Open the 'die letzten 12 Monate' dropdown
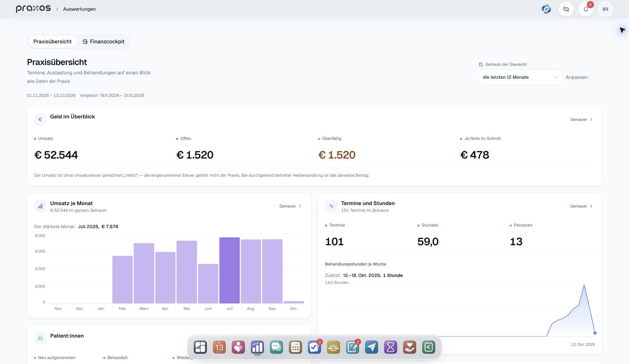The height and width of the screenshot is (364, 629). (520, 77)
